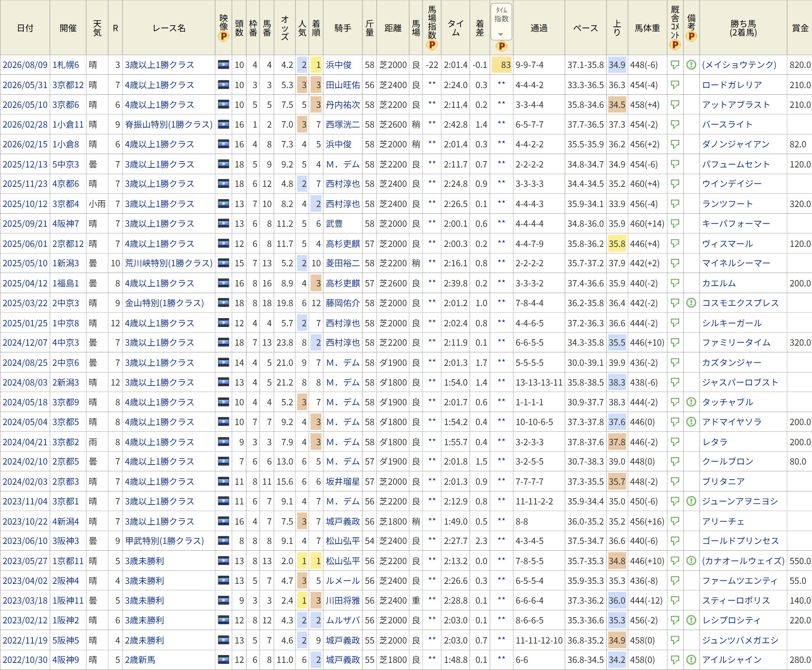Click premium P icon under 厩舎コメント header
Screen dimensions: 812x670
click(675, 45)
